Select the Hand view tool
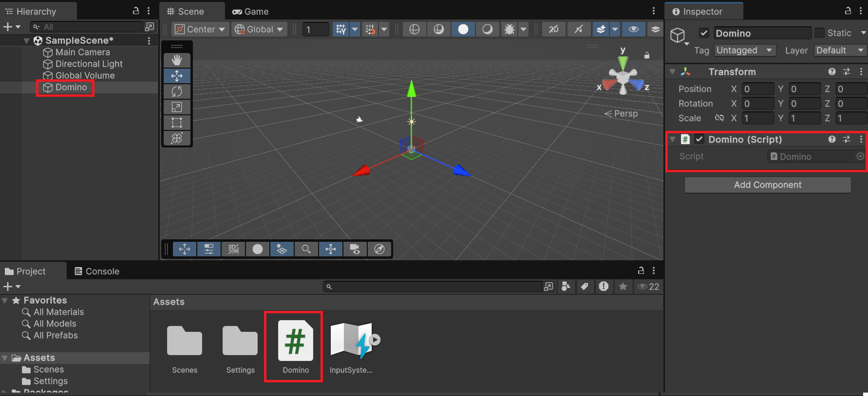Screen dimensions: 868x396 click(177, 60)
